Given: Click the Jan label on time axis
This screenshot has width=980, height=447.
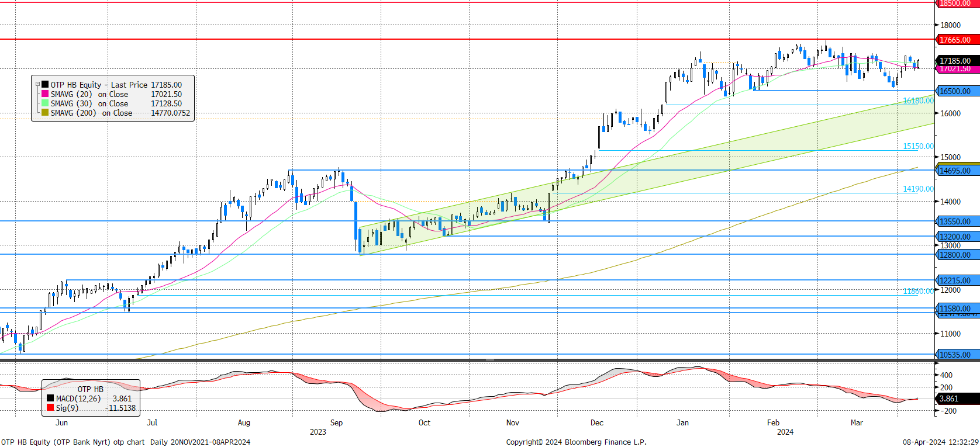Looking at the screenshot, I should point(682,422).
